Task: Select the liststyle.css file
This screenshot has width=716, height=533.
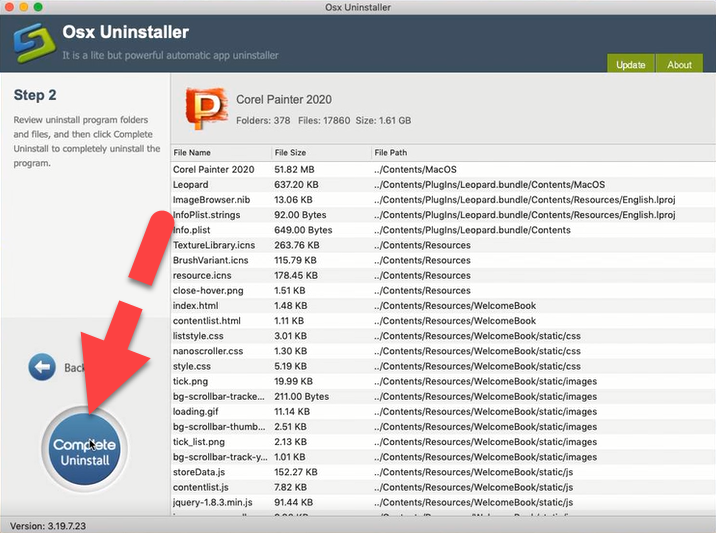Action: (x=198, y=336)
